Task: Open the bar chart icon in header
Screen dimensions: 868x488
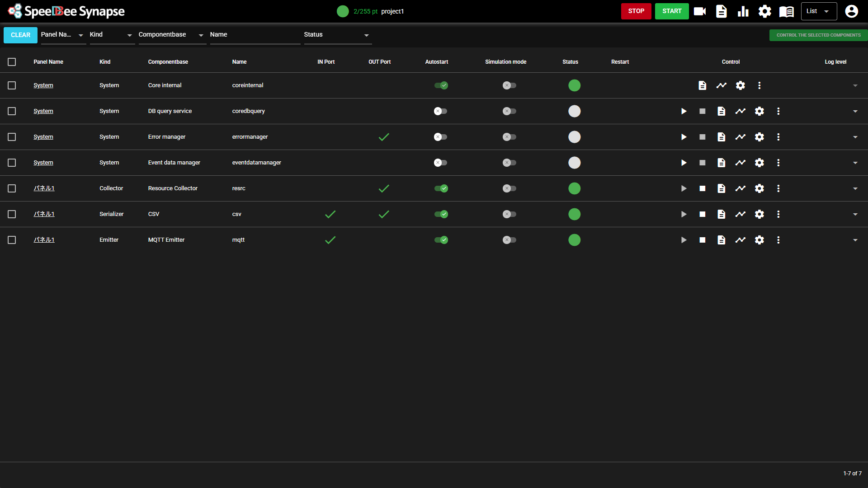Action: (743, 11)
